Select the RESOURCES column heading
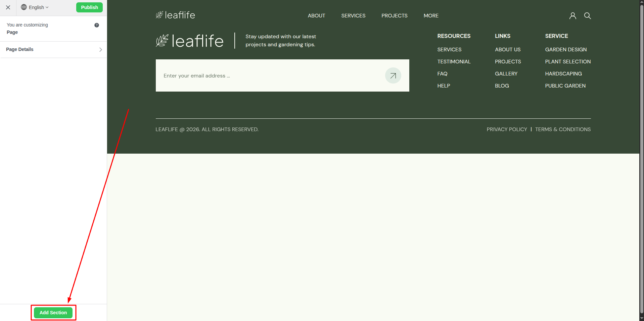644x321 pixels. tap(454, 36)
